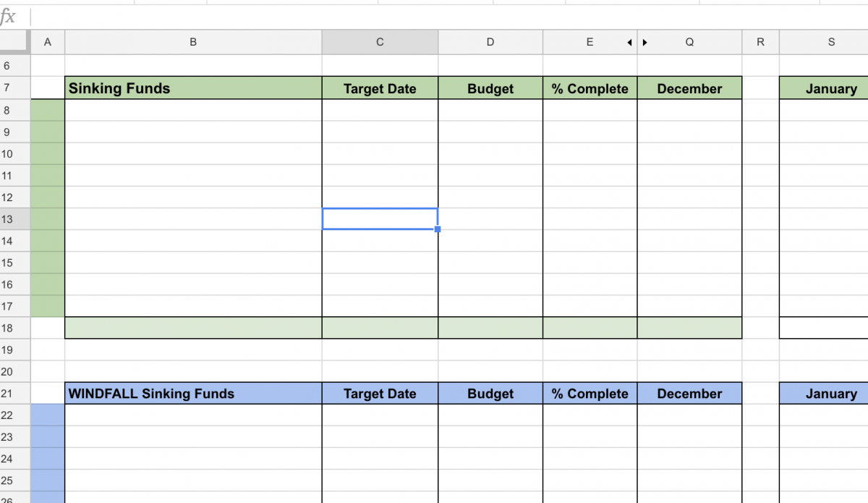The height and width of the screenshot is (503, 868).
Task: Select column C header
Action: [x=380, y=43]
